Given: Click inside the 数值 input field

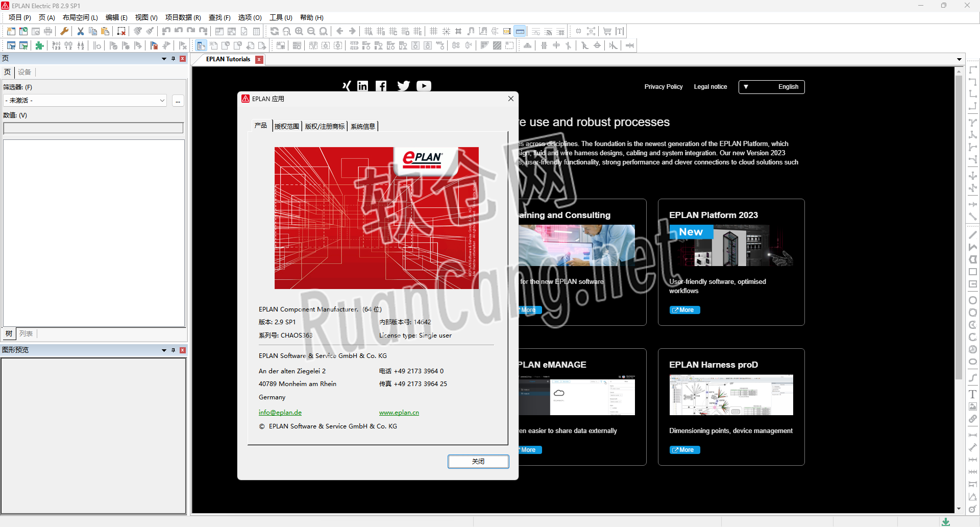Looking at the screenshot, I should (93, 128).
